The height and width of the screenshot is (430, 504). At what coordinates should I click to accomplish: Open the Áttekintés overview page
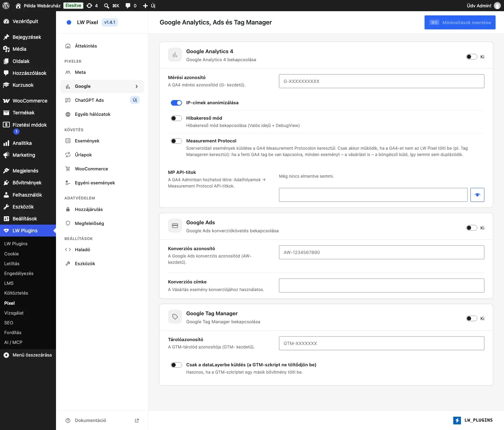102,46
